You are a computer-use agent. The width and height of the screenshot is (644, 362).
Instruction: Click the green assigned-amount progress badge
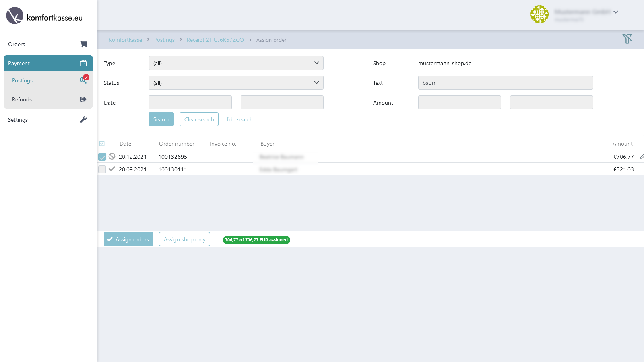coord(256,239)
